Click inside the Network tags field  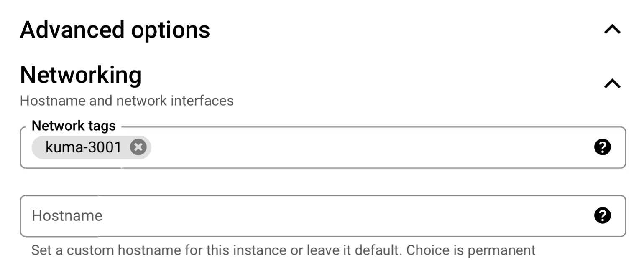click(293, 147)
